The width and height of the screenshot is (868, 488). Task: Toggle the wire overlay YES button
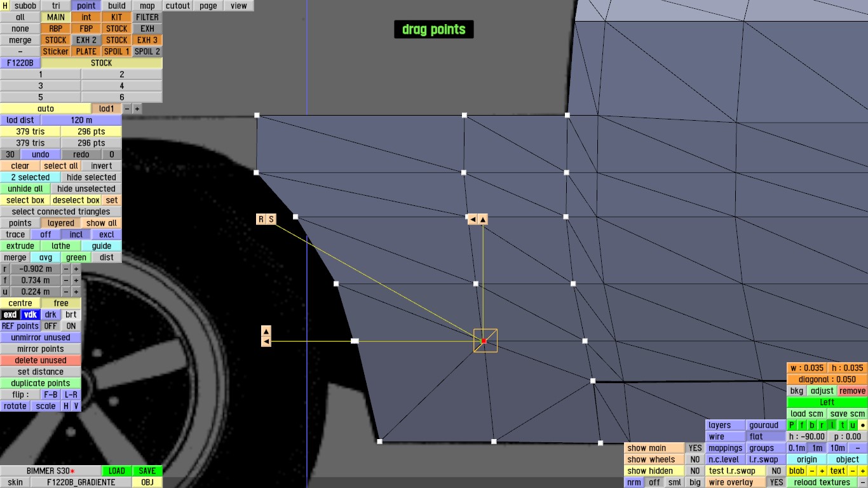776,482
